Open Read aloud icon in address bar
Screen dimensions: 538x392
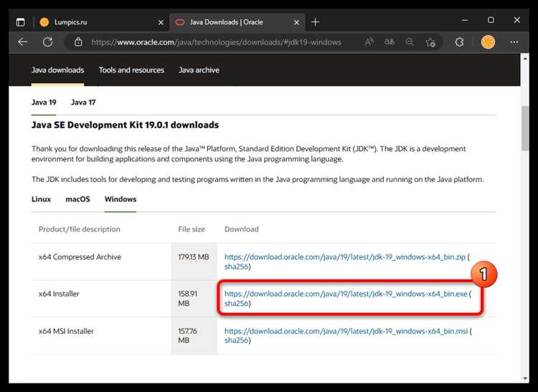(x=369, y=42)
